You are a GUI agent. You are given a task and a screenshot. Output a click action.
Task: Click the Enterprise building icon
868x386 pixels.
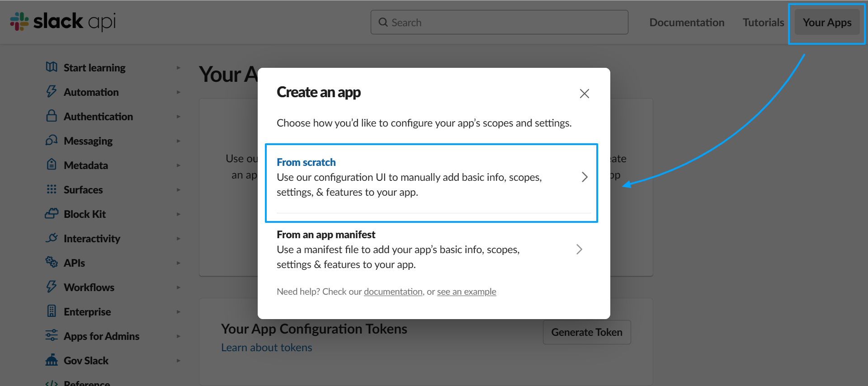coord(52,311)
